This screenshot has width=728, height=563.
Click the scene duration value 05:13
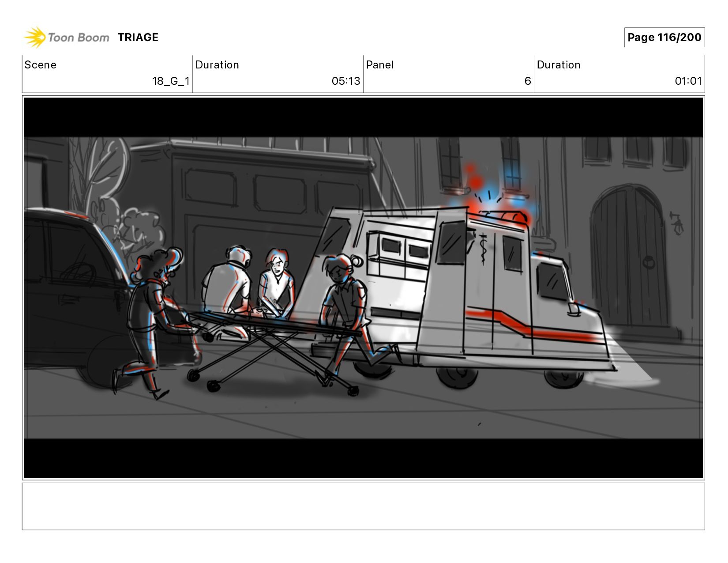pos(346,81)
